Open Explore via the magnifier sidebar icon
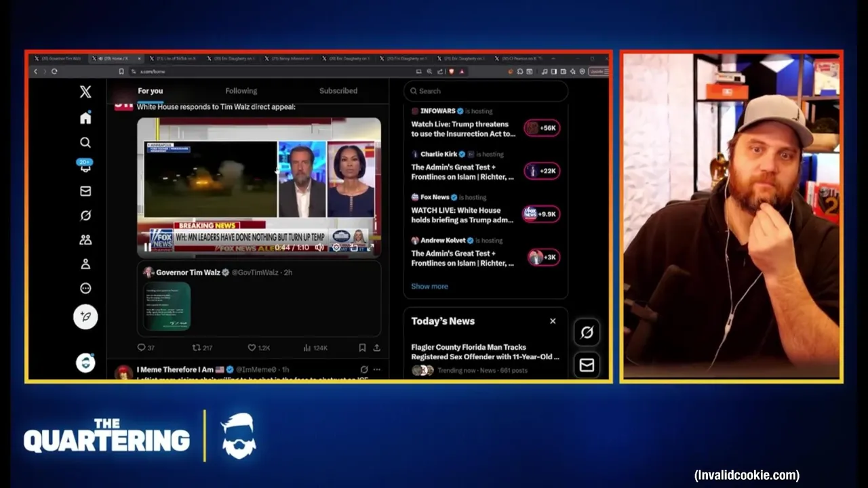The height and width of the screenshot is (488, 868). (85, 142)
